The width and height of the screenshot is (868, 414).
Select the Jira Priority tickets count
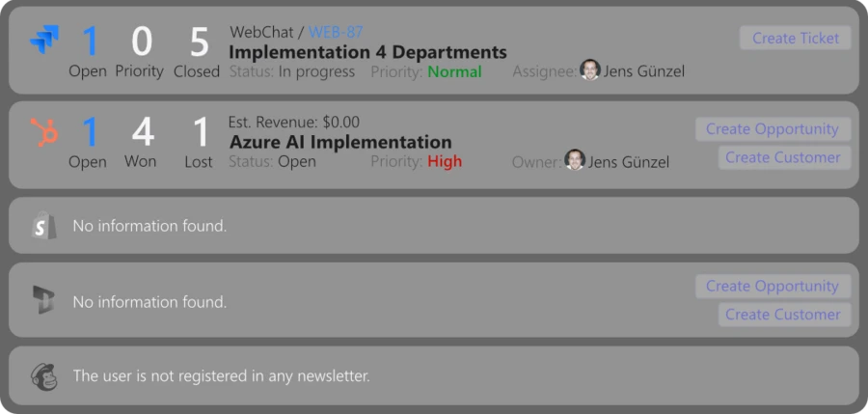coord(141,42)
